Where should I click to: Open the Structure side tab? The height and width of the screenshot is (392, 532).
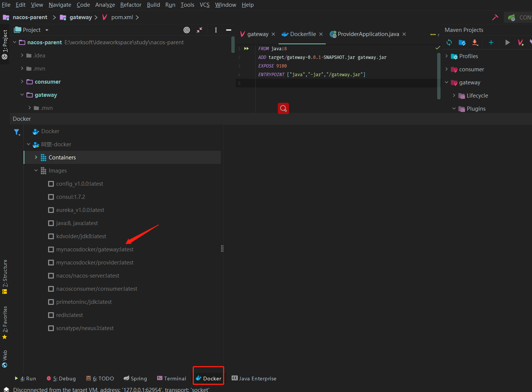5,276
